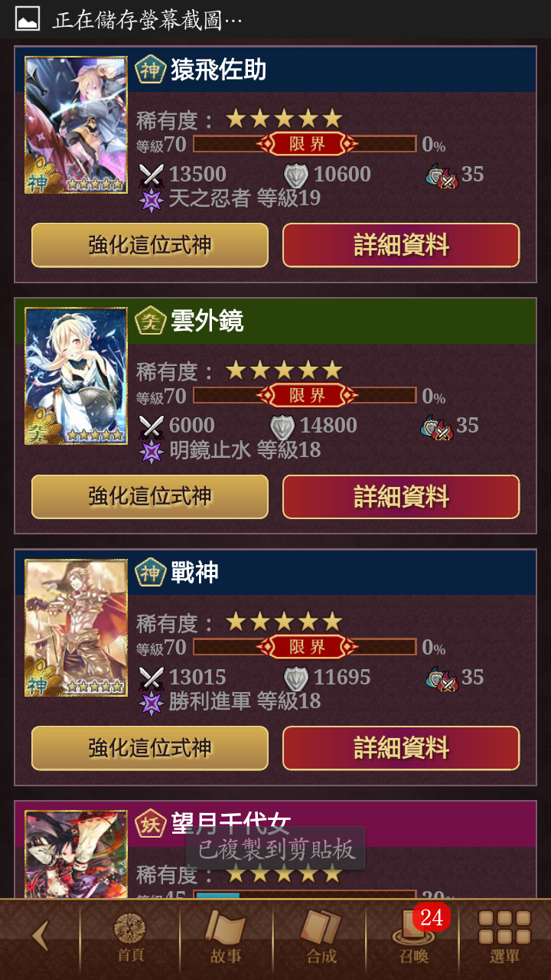Click the 神 attribute badge beside 猿飛佐助

(151, 70)
